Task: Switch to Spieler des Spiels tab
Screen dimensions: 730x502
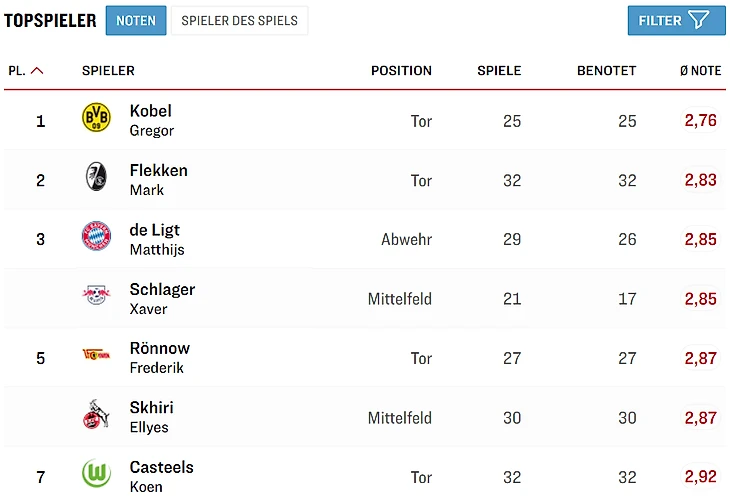Action: (x=239, y=20)
